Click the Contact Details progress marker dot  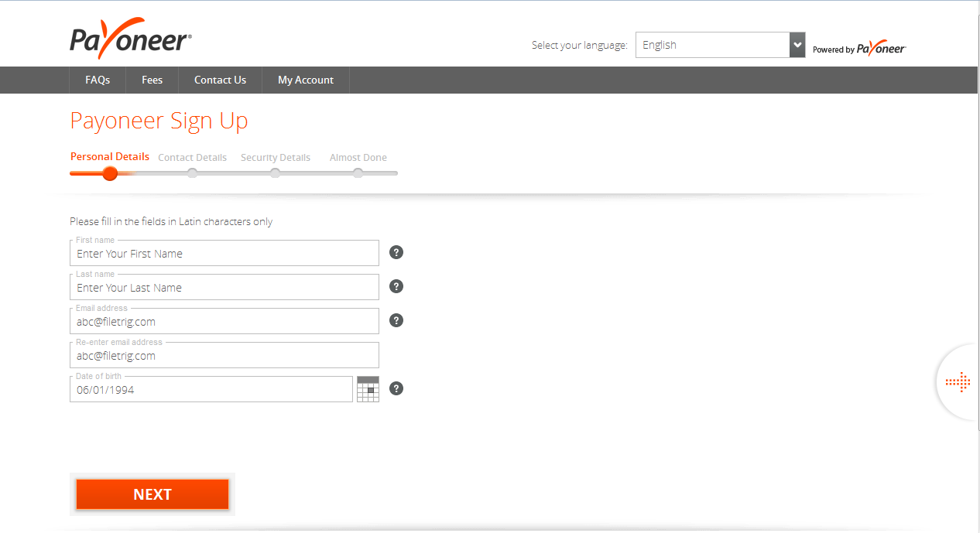(193, 173)
